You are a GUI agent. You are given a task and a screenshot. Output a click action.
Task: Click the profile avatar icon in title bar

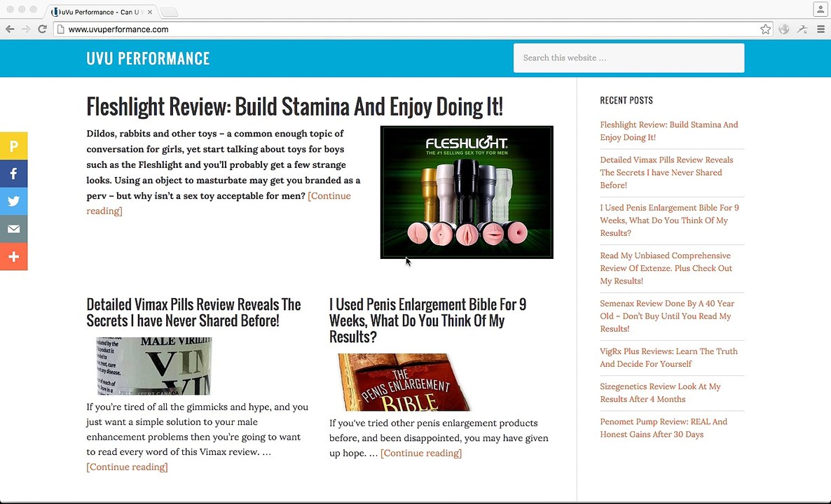[820, 10]
